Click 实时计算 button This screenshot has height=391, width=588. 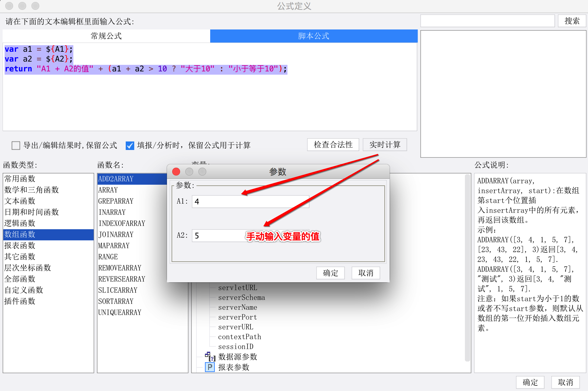tap(385, 145)
